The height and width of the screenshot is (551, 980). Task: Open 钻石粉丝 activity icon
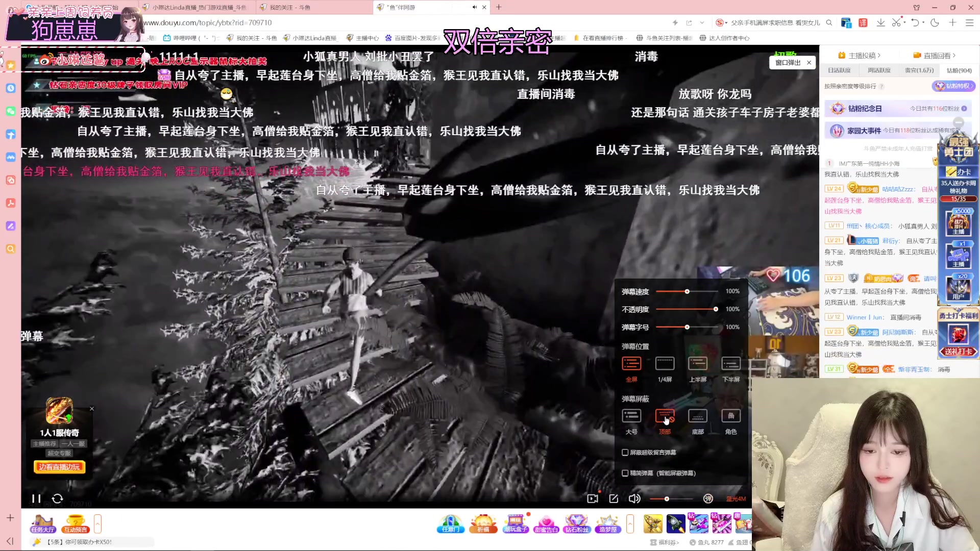pos(577,524)
